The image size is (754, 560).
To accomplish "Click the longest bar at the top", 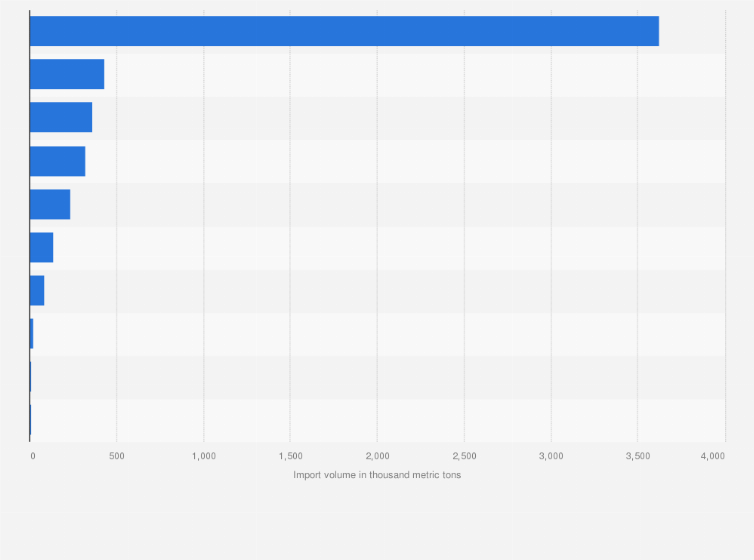I will tap(344, 31).
